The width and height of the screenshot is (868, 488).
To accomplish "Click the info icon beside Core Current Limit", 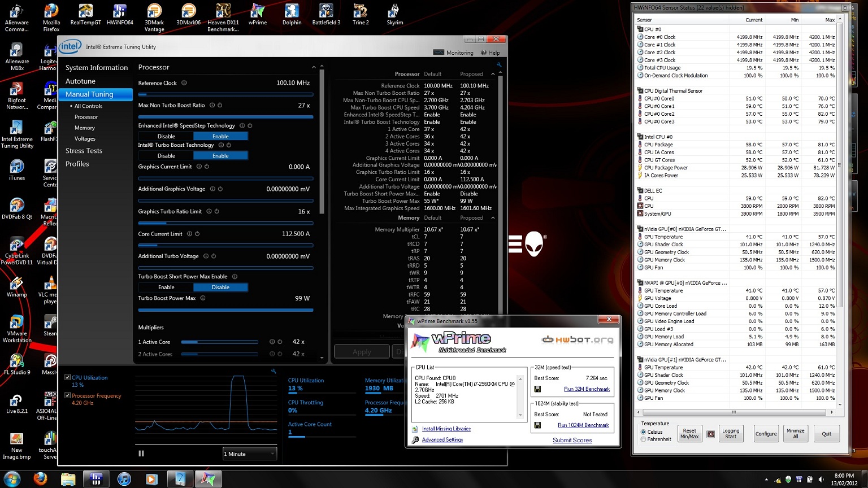I will coord(189,234).
